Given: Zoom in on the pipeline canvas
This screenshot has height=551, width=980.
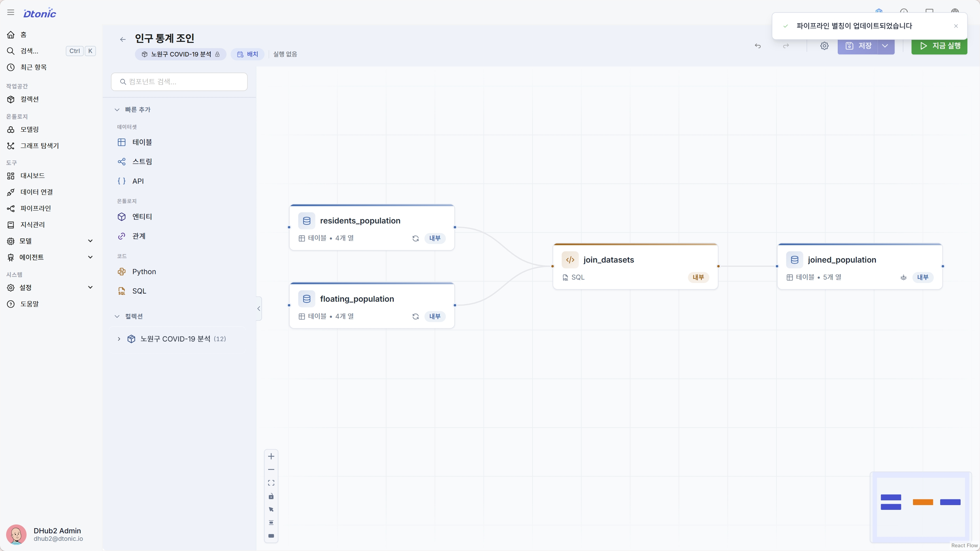Looking at the screenshot, I should tap(271, 456).
